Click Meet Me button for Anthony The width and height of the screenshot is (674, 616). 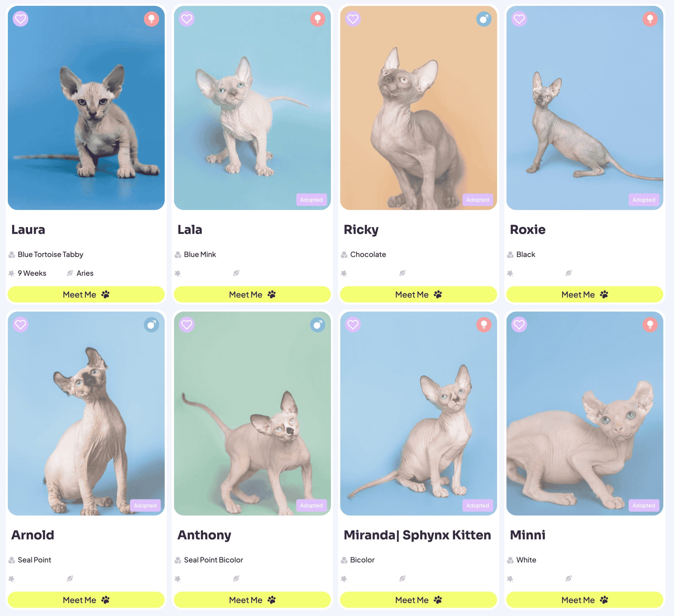[252, 600]
